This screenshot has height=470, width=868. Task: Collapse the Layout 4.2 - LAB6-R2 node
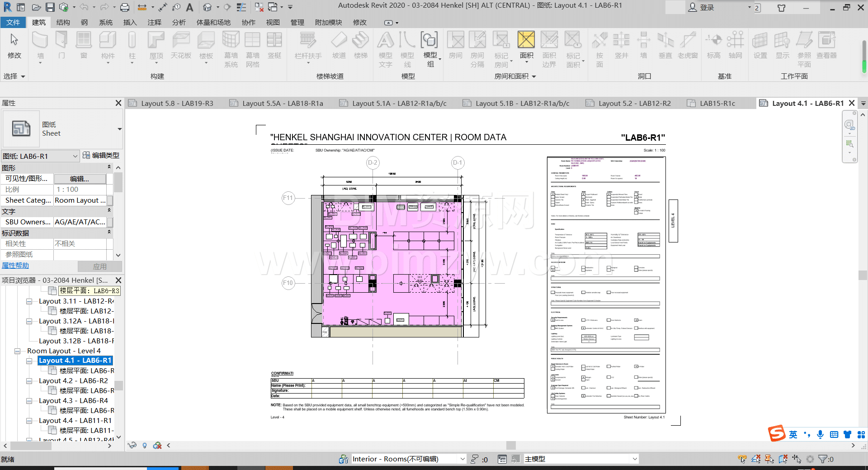point(29,381)
